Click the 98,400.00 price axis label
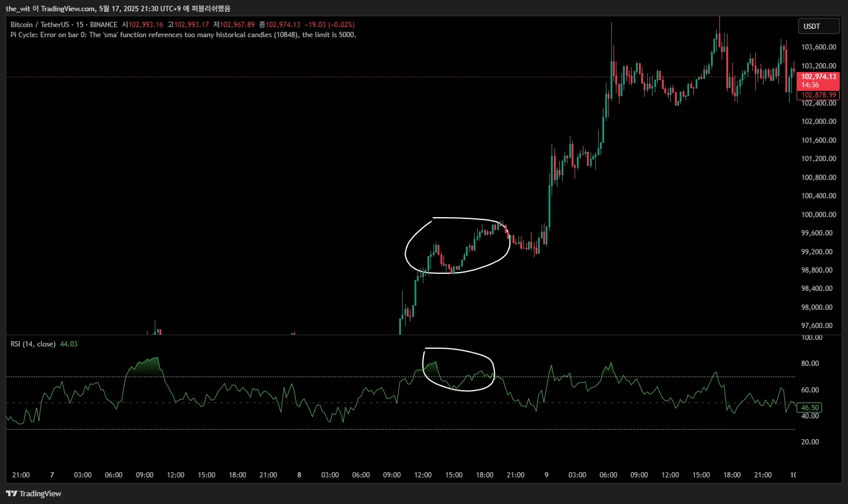This screenshot has height=504, width=848. point(817,289)
